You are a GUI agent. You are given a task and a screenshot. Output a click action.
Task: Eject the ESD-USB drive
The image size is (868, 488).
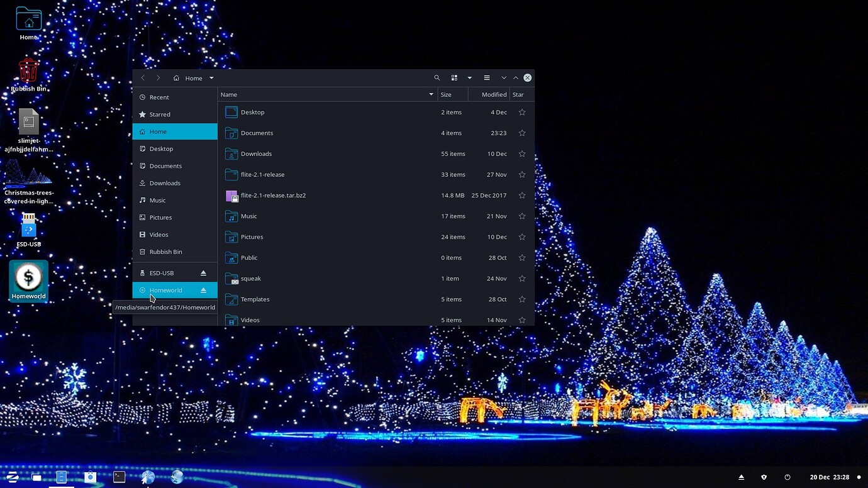point(203,273)
